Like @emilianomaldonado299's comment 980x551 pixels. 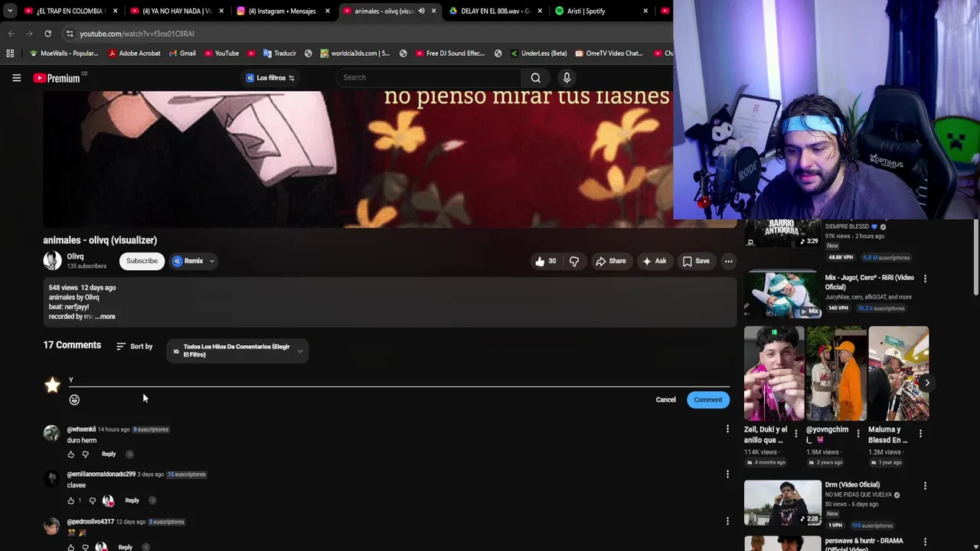pos(71,500)
